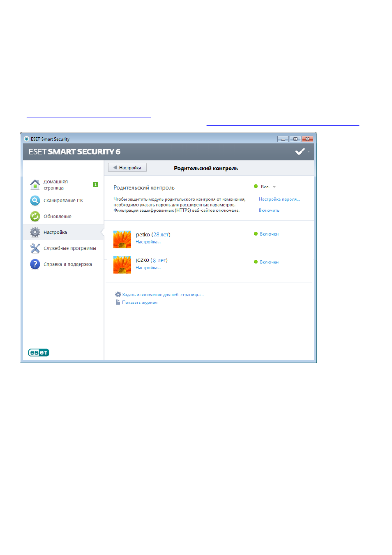Select Служебные программы menu item
This screenshot has height=555, width=392.
64,248
